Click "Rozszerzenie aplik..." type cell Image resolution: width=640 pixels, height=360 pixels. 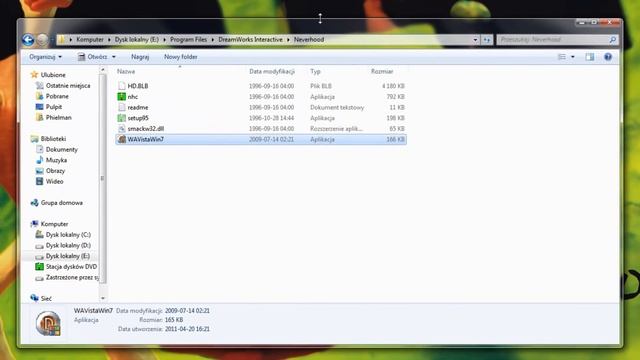[336, 129]
